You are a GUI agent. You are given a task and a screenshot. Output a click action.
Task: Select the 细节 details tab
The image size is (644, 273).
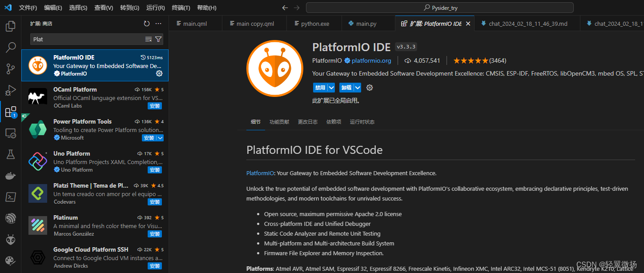click(x=256, y=122)
